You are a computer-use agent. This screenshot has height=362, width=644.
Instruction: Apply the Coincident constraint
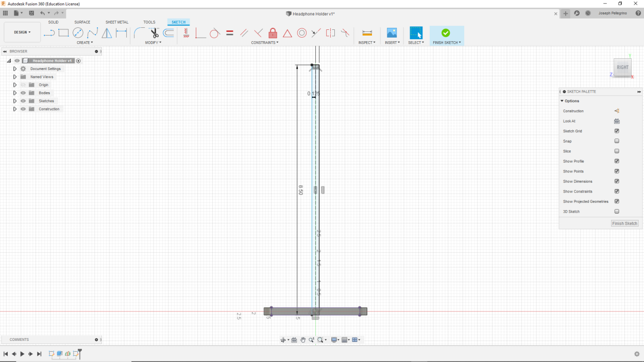tap(200, 33)
